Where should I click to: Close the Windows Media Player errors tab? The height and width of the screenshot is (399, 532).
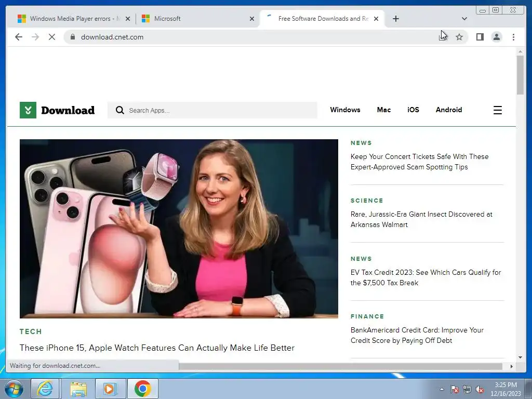tap(128, 19)
